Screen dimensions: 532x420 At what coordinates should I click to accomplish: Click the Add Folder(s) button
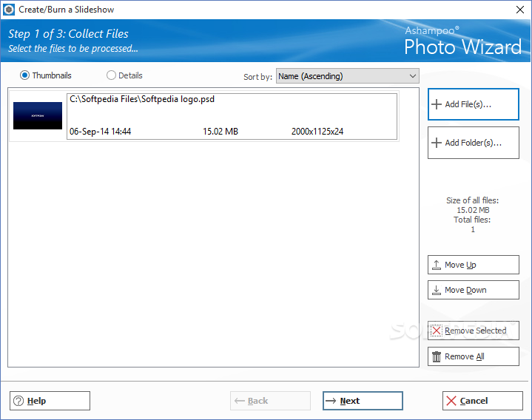(x=474, y=143)
